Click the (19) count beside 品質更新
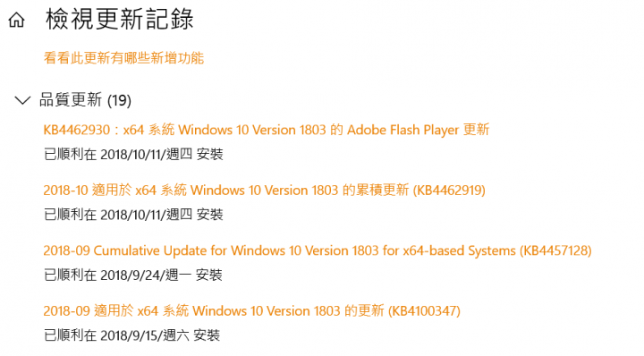The image size is (644, 356). (119, 100)
